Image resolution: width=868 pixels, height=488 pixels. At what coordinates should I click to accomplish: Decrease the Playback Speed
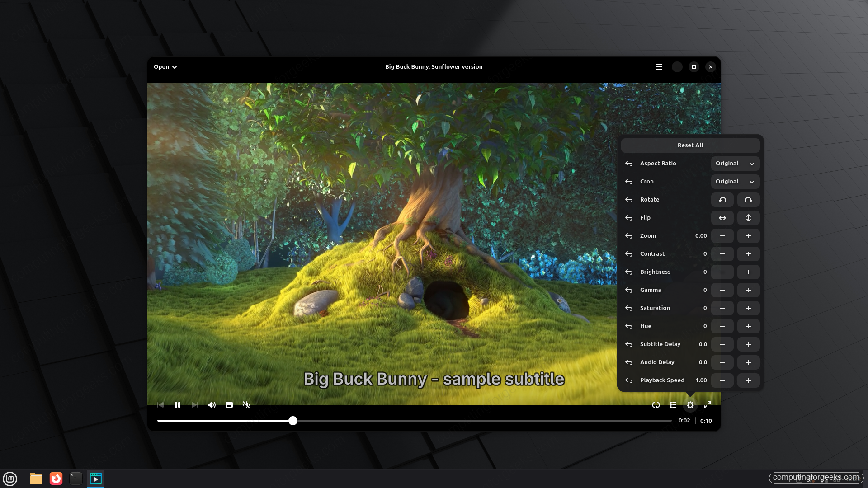722,380
